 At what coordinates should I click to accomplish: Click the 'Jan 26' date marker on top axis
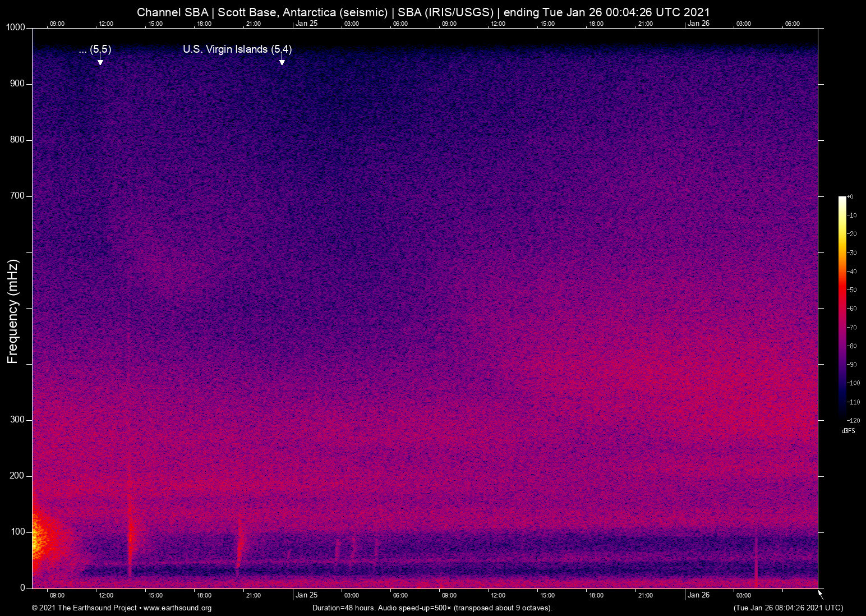(698, 24)
